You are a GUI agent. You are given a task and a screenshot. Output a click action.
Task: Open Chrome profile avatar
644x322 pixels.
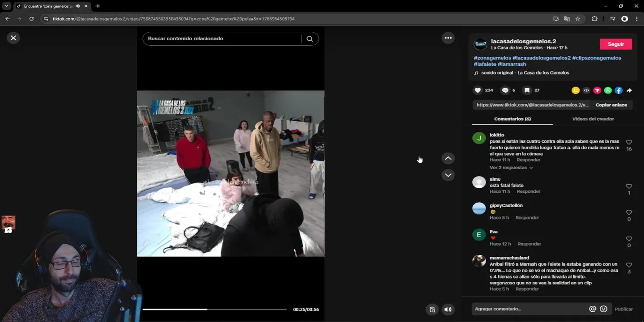point(625,19)
